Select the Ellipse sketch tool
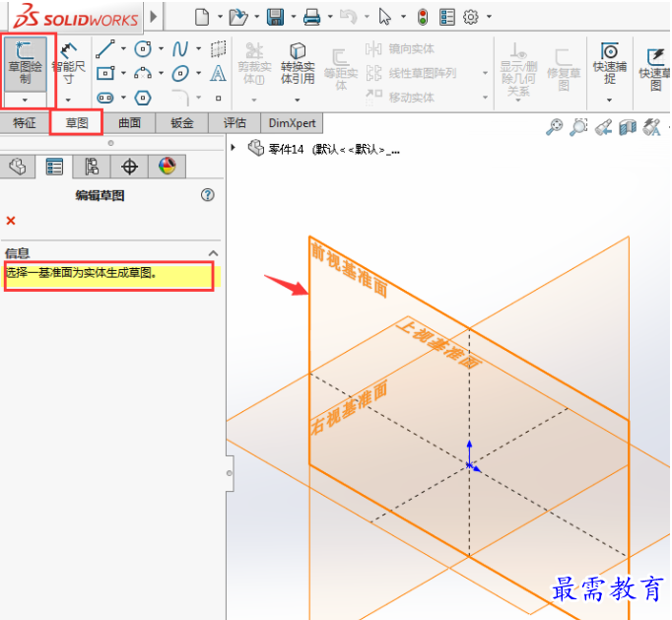The height and width of the screenshot is (620, 672). (180, 73)
